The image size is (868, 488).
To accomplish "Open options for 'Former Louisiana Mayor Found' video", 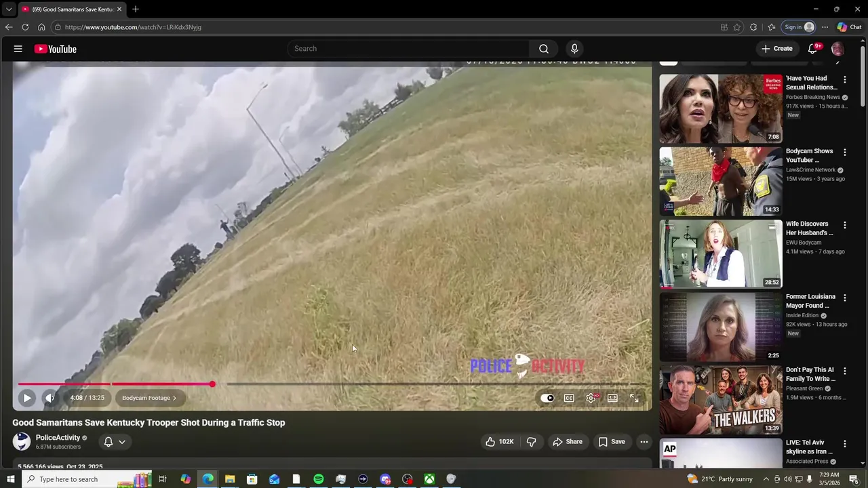I will pyautogui.click(x=844, y=298).
